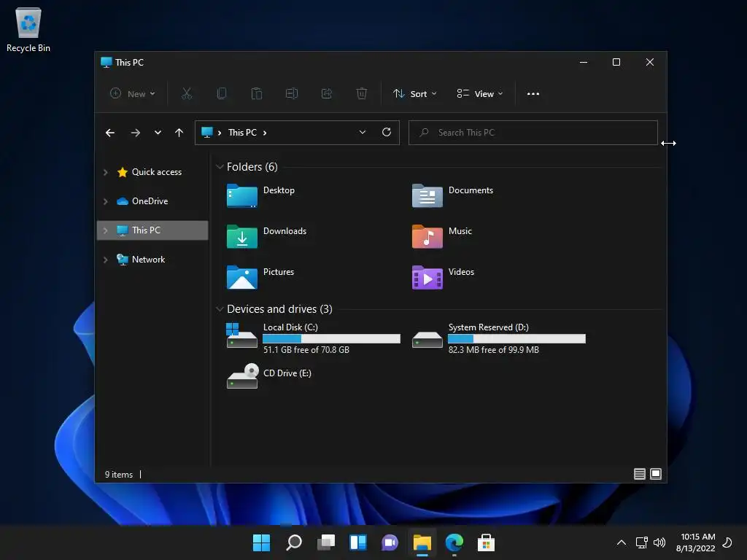The image size is (747, 560).
Task: Select This PC in sidebar
Action: [x=152, y=230]
